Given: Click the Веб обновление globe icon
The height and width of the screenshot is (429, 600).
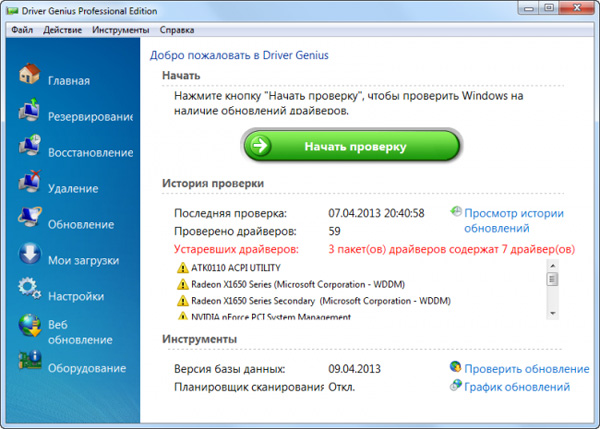Looking at the screenshot, I should [28, 330].
